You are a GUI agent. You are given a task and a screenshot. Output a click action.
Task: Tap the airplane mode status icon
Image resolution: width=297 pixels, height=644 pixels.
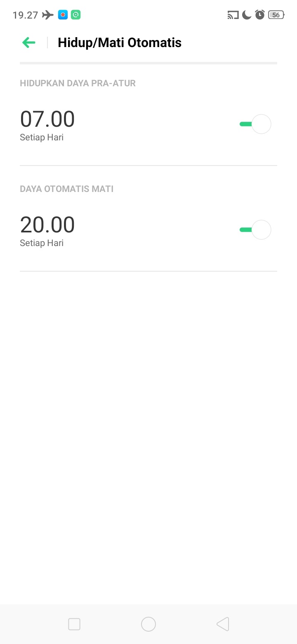pos(48,15)
